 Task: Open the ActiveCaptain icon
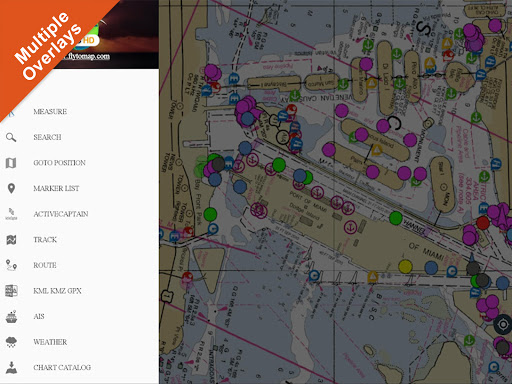point(11,214)
